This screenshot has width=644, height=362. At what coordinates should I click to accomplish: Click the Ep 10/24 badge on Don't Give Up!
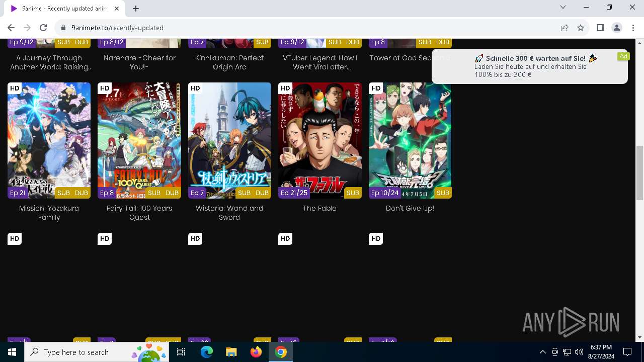tap(385, 193)
